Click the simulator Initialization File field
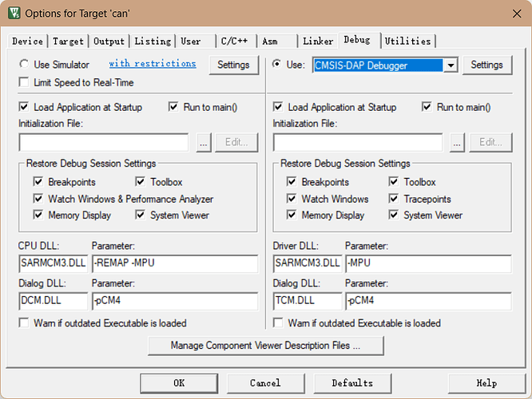532x399 pixels. coord(104,142)
